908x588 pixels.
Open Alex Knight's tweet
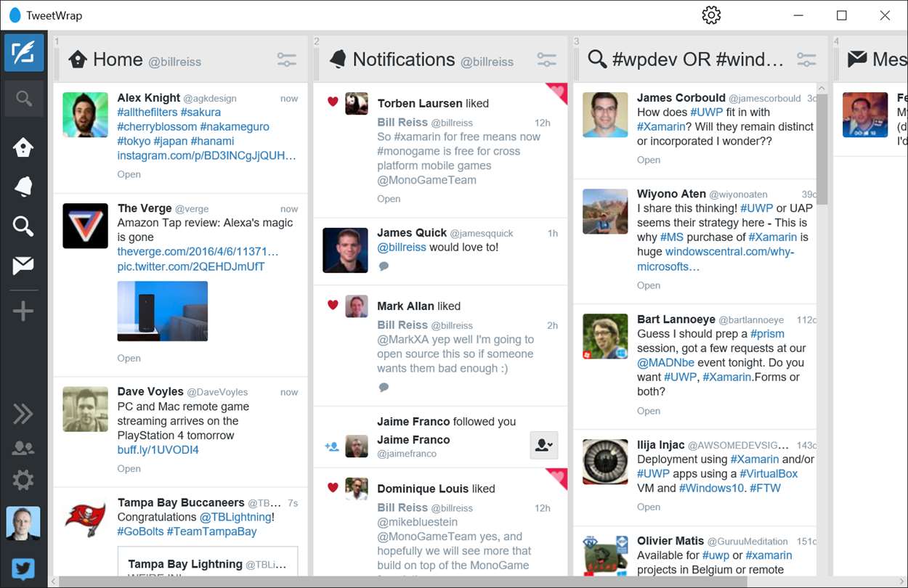click(x=129, y=174)
